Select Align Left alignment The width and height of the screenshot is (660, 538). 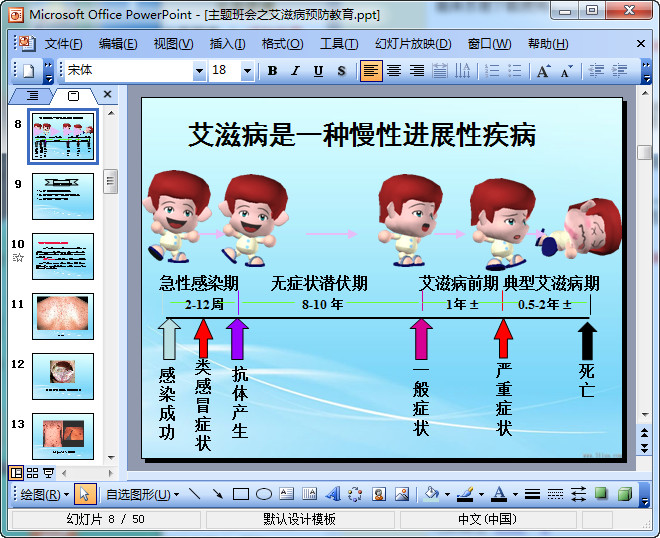click(x=371, y=71)
